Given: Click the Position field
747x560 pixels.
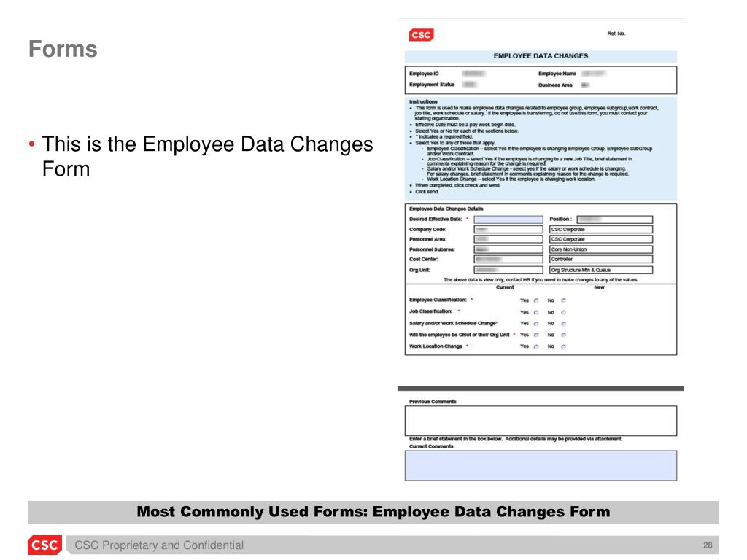Looking at the screenshot, I should tap(614, 219).
